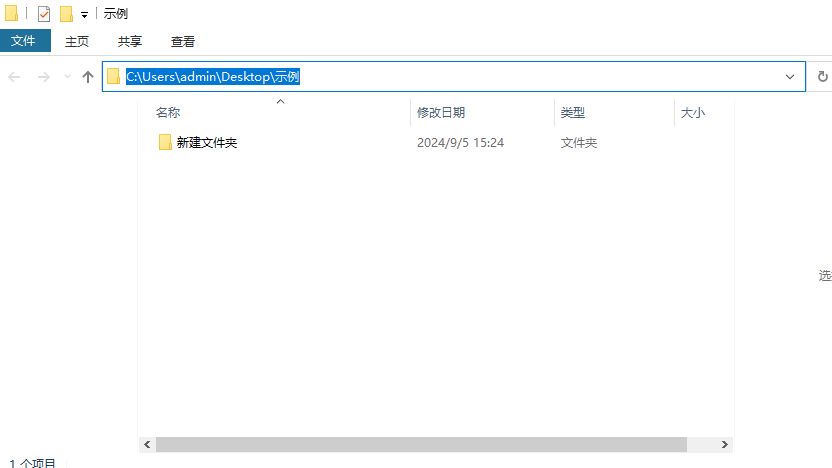
Task: Click the folder icon in address bar
Action: 113,76
